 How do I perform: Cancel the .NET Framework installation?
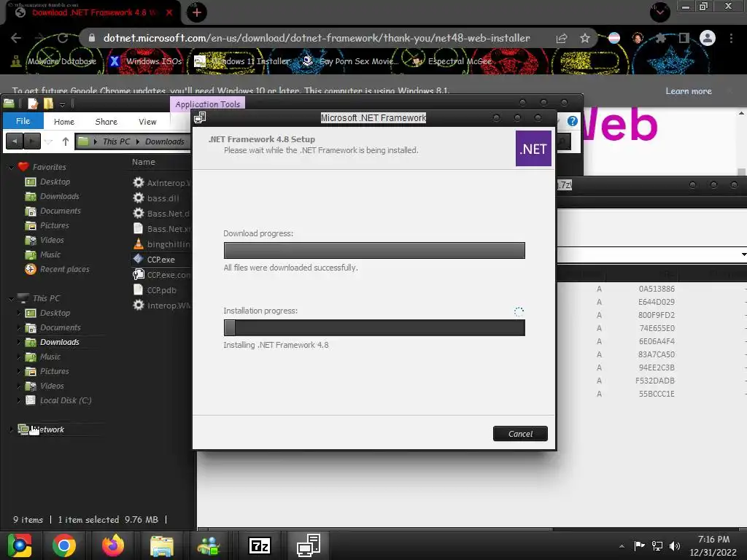520,434
